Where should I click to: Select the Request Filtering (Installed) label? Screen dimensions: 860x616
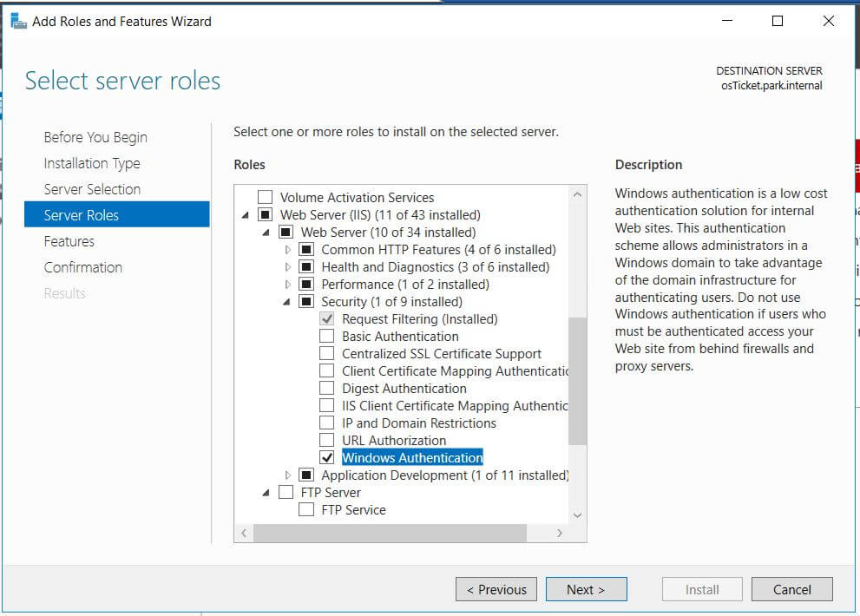pos(419,319)
